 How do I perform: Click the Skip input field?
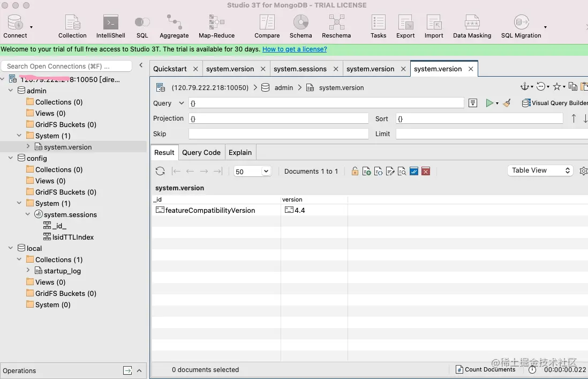coord(278,133)
